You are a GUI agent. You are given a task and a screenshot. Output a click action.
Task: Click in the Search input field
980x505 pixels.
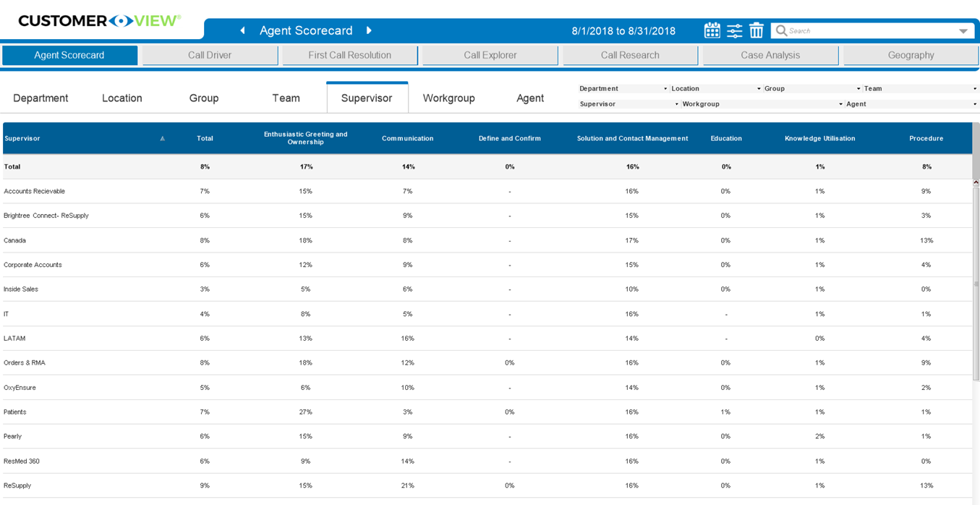pos(872,31)
